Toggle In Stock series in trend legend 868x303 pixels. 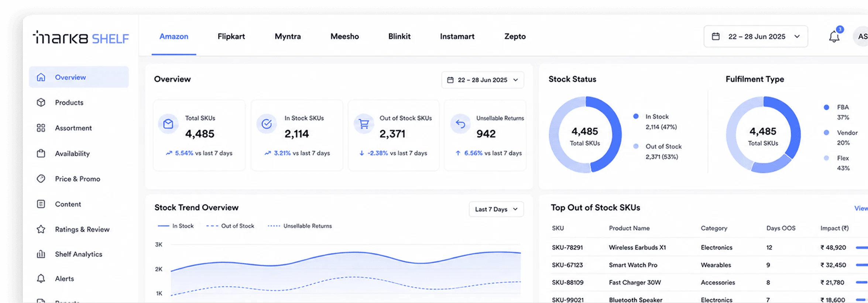(176, 226)
